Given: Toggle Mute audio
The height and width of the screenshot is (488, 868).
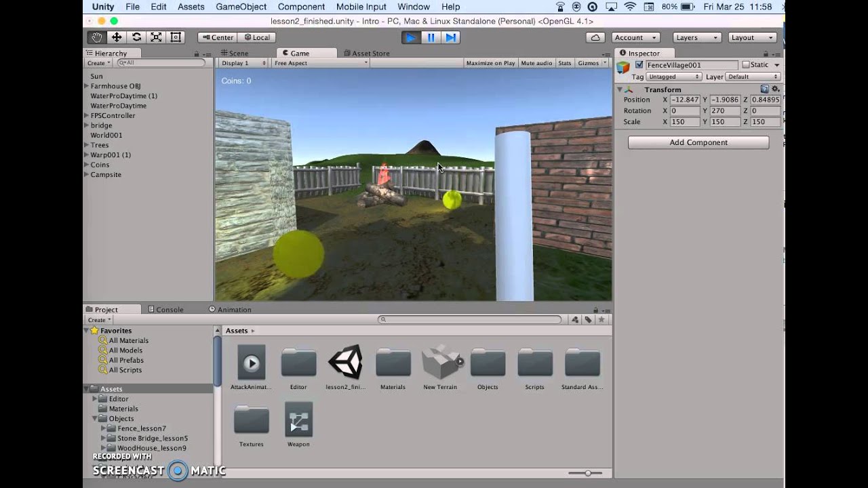Looking at the screenshot, I should pyautogui.click(x=536, y=63).
